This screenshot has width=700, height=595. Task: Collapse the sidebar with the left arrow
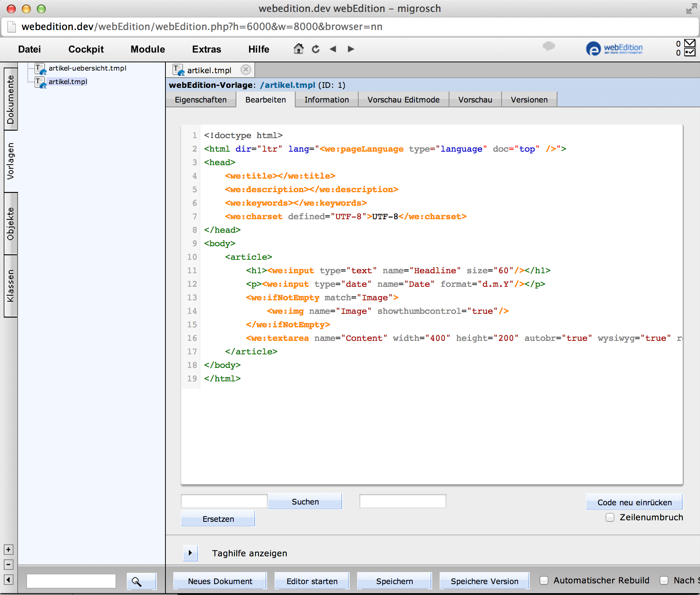tap(9, 580)
